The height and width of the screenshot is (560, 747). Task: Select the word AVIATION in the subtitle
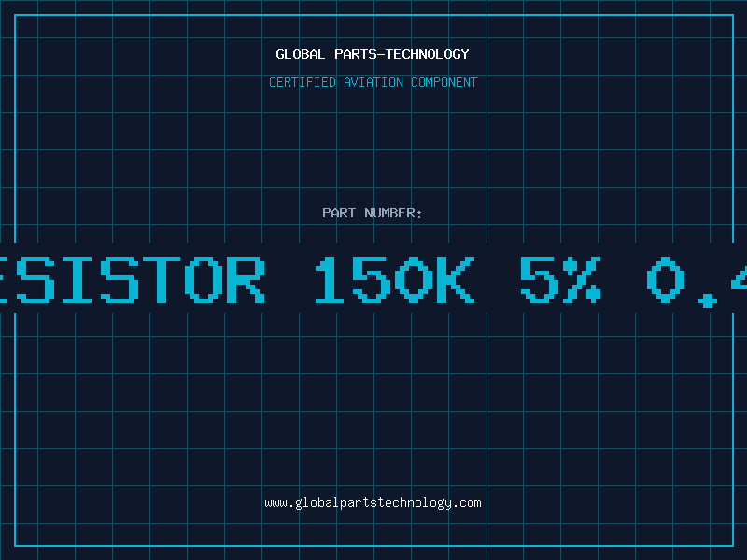click(x=373, y=82)
